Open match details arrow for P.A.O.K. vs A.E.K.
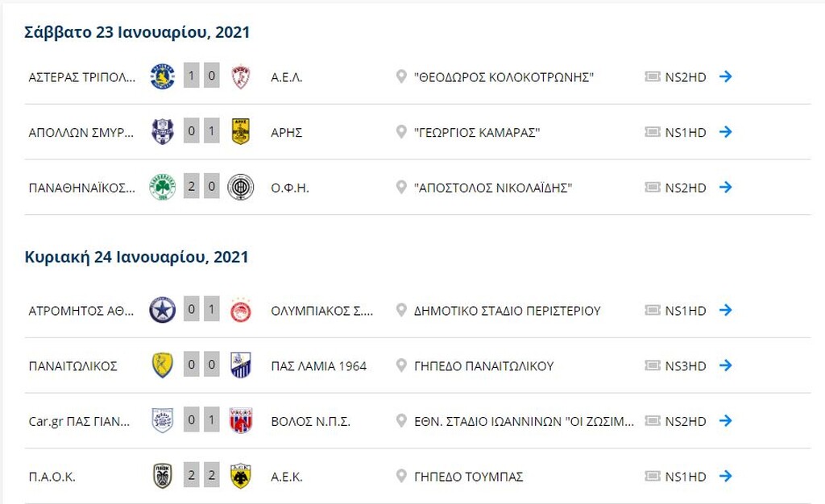Image resolution: width=825 pixels, height=504 pixels. click(726, 476)
